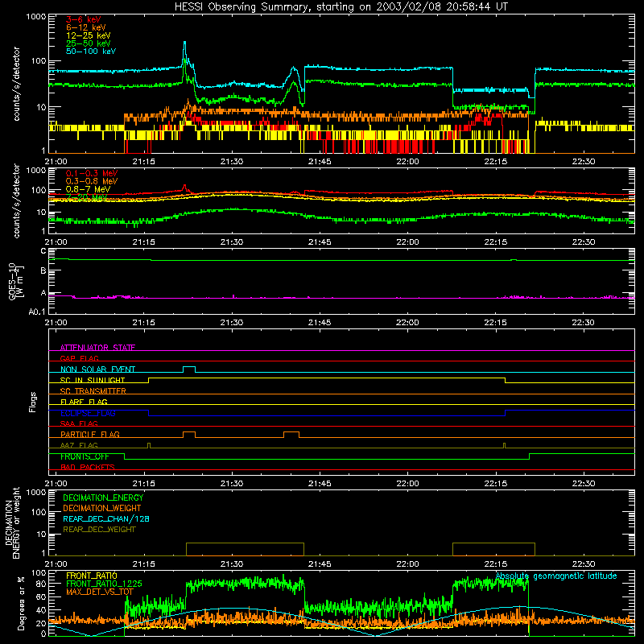
Task: Select the NON_SOLAR_EVENT flag label
Action: (x=97, y=369)
